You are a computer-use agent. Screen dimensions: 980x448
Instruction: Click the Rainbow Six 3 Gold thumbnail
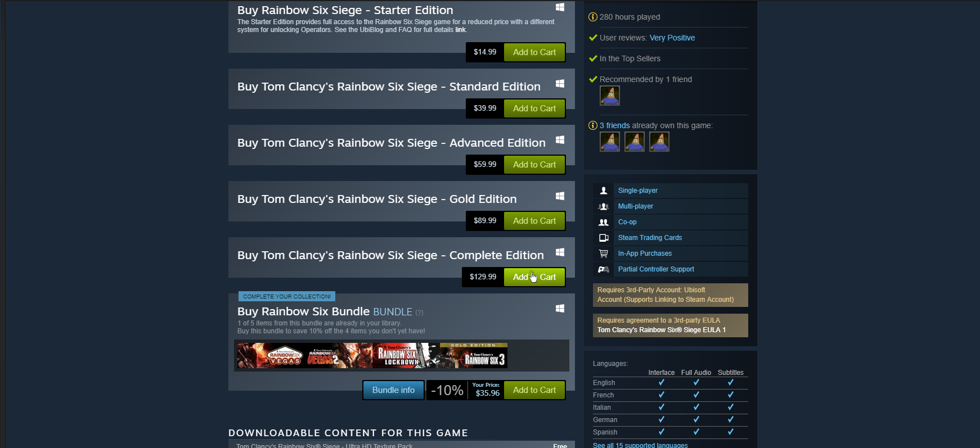click(x=474, y=356)
